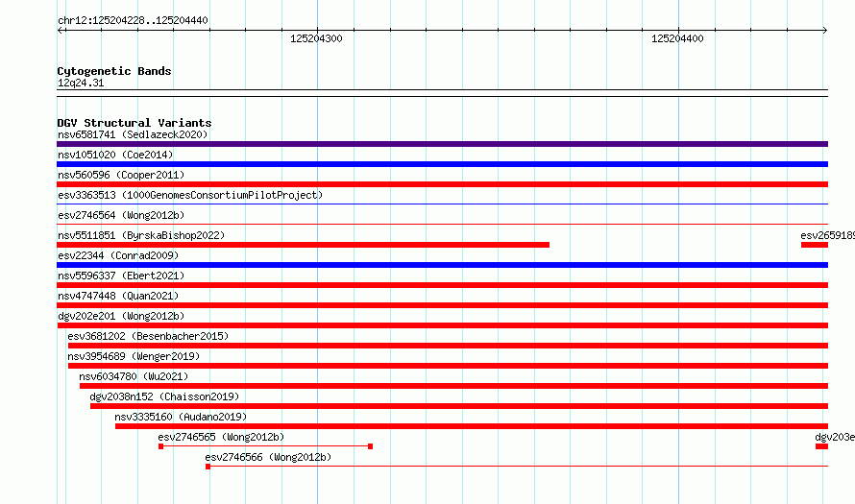The height and width of the screenshot is (504, 855).
Task: Open esv2746566 (Wong2012b) variant label
Action: (268, 457)
